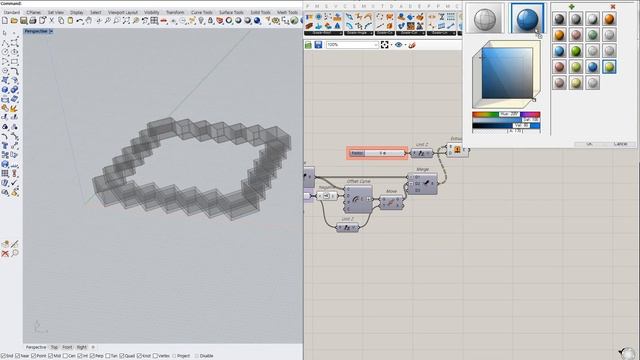Open the Solid Tools toolbar tab
Screen dimensions: 640x360
260,12
